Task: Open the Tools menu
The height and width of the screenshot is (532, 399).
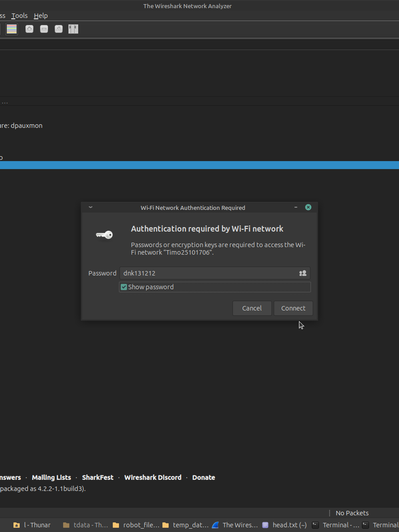Action: pos(20,16)
